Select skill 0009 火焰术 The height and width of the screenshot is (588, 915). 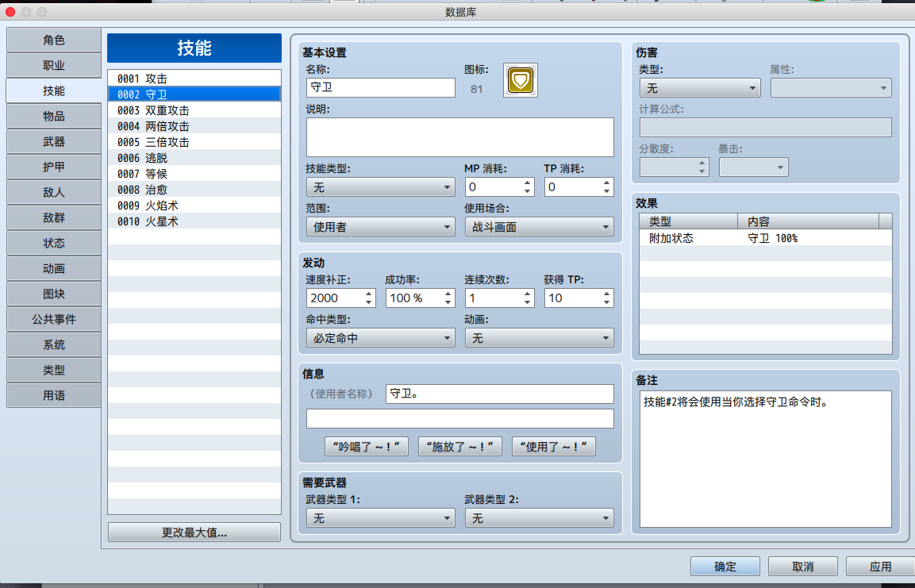click(194, 206)
